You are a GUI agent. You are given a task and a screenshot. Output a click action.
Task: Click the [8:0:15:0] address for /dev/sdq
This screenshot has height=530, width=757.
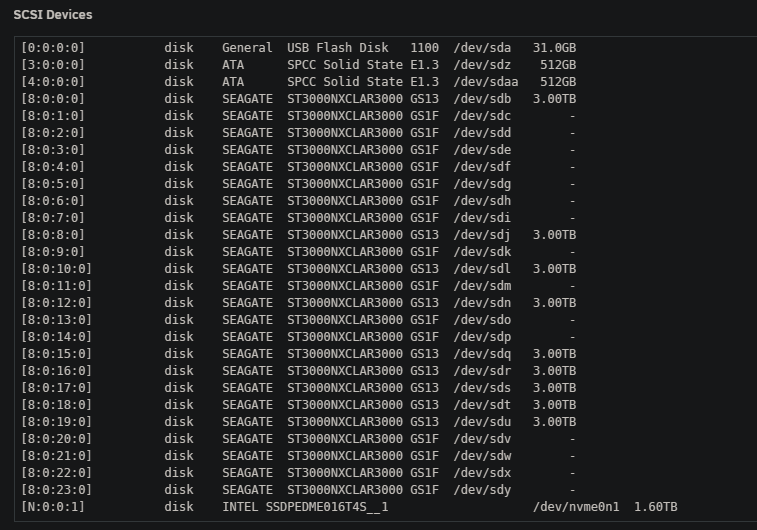point(56,354)
